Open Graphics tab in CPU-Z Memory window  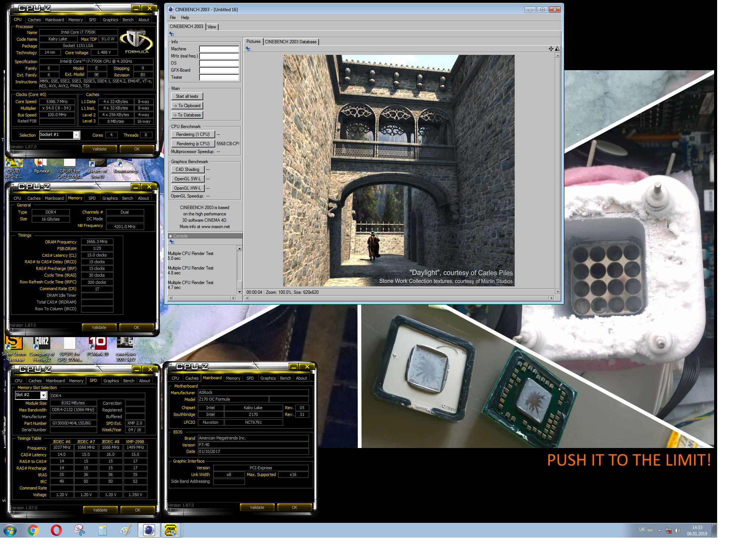[x=110, y=198]
